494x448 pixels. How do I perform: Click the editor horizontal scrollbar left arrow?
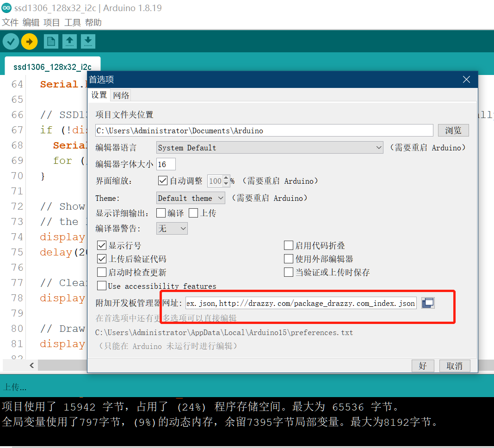32,366
